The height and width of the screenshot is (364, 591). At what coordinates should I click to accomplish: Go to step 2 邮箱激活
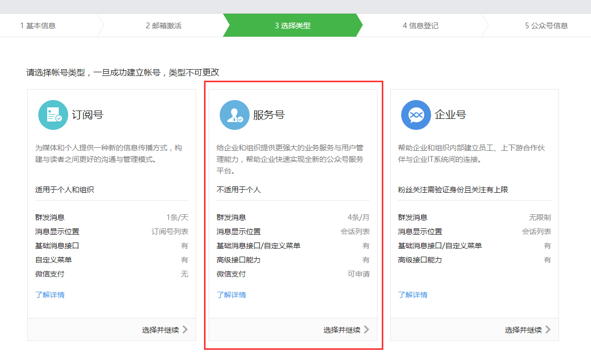click(164, 26)
